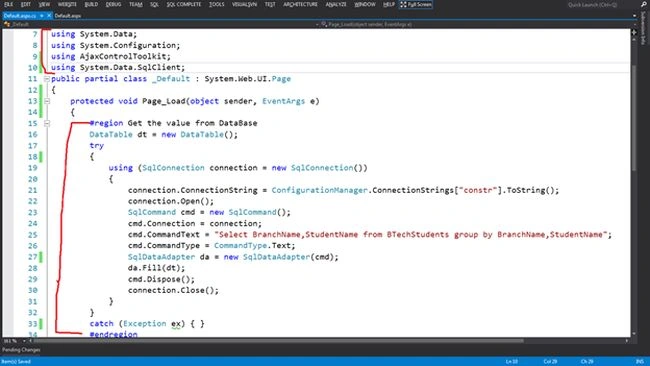Open the FILE menu
The width and height of the screenshot is (650, 366).
pos(8,4)
